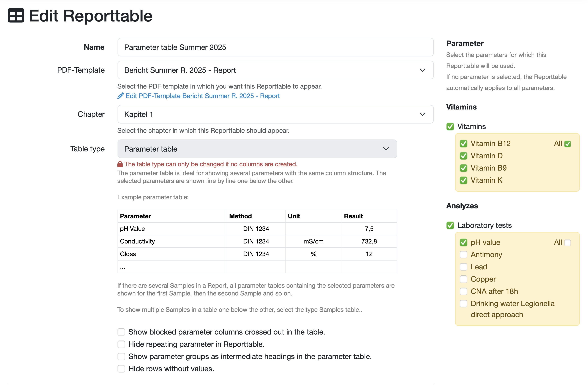This screenshot has height=389, width=588.
Task: Uncheck the Laboratory tests group checkbox
Action: tap(450, 225)
